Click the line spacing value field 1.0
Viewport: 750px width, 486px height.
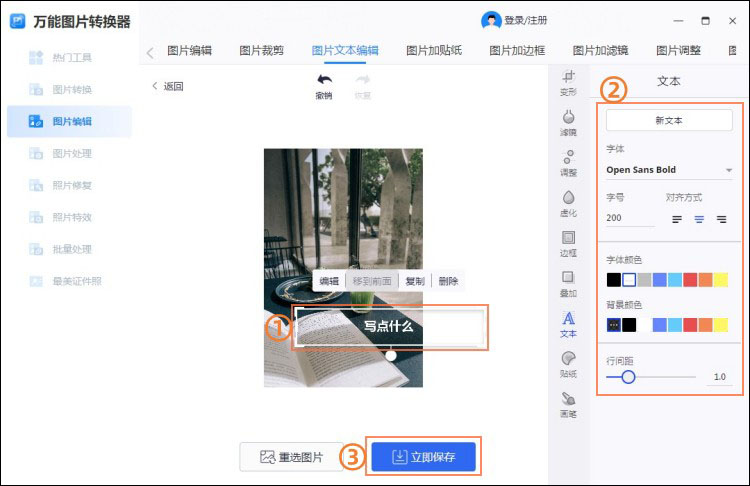point(719,377)
